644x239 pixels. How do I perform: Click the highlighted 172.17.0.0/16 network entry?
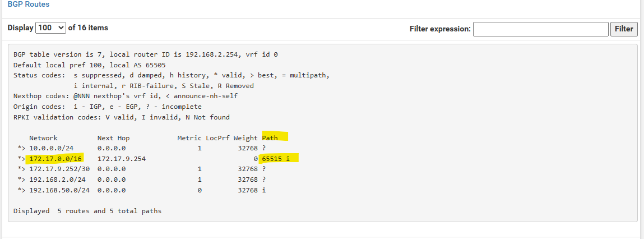point(56,159)
